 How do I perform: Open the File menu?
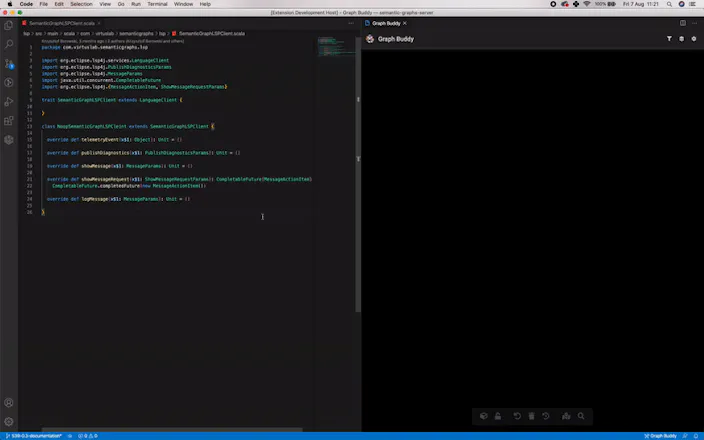(x=44, y=4)
